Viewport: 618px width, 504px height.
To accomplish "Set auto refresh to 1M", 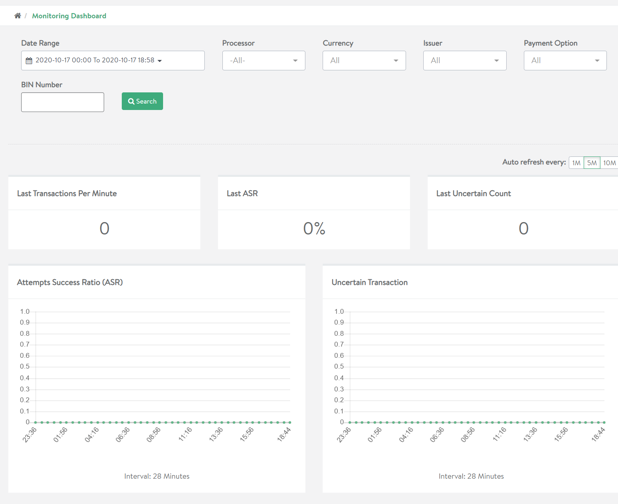I will [576, 163].
